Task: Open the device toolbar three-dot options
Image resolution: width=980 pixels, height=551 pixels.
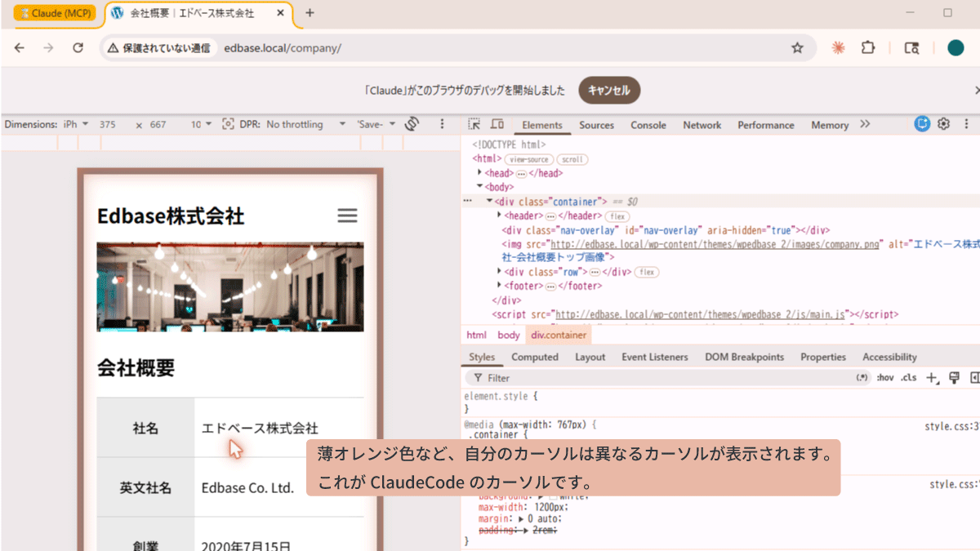Action: point(443,124)
